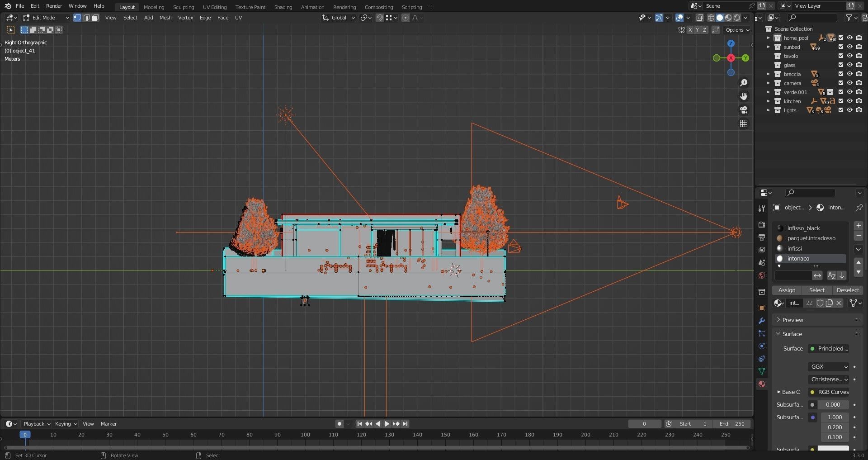Open the Options dropdown in viewport

click(737, 30)
